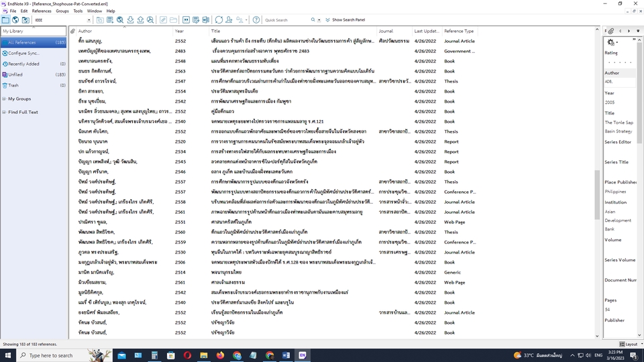Click New Reference toolbar icon
The image size is (644, 362).
click(x=110, y=19)
